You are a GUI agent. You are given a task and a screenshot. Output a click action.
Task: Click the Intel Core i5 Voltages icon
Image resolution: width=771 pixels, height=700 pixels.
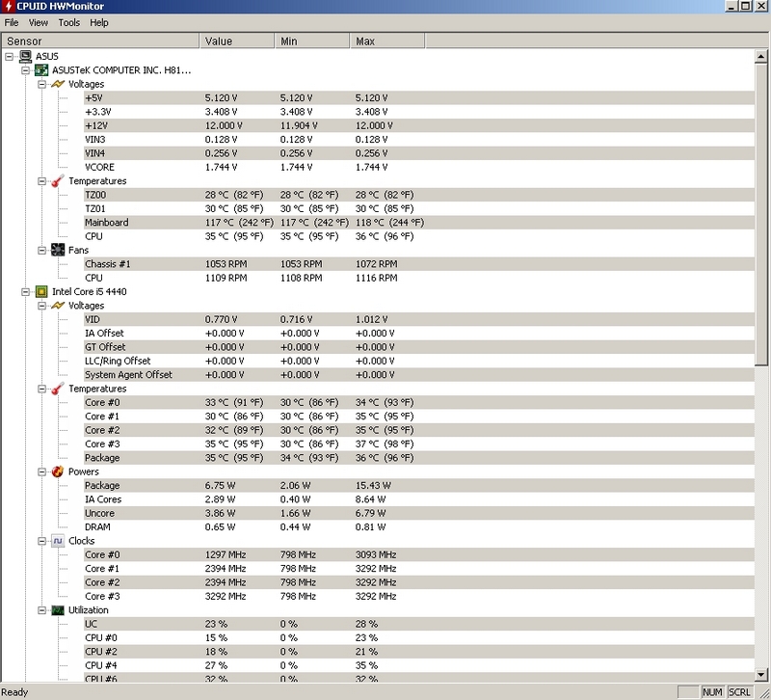(x=58, y=306)
